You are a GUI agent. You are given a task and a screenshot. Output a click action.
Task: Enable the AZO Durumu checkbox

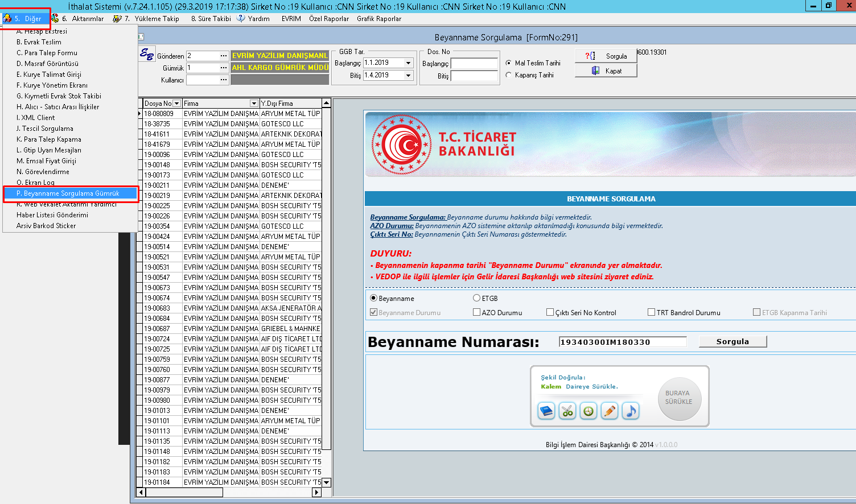[x=476, y=312]
